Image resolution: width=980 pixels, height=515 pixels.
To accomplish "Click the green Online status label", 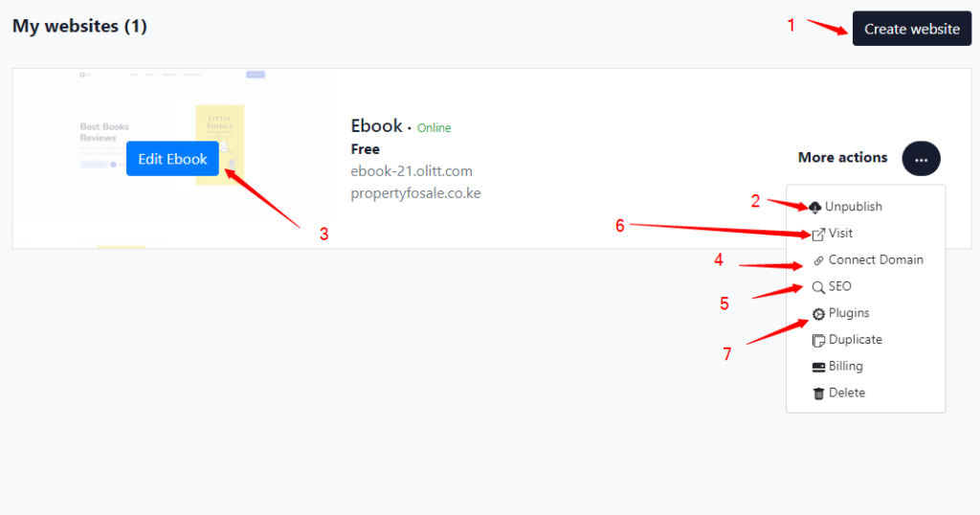I will point(434,128).
